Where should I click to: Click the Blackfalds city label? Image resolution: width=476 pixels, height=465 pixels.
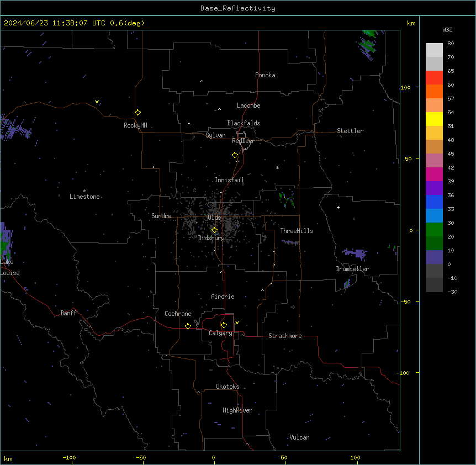coord(244,123)
